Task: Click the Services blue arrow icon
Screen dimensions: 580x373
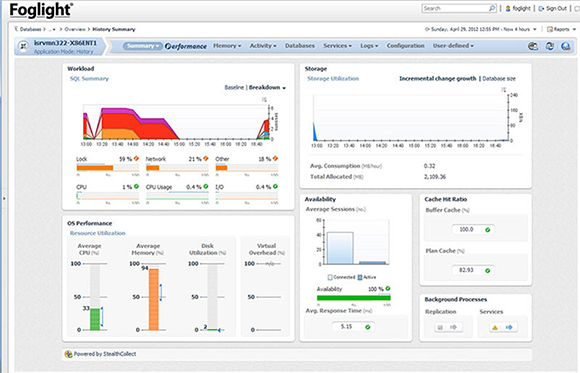Action: (509, 327)
